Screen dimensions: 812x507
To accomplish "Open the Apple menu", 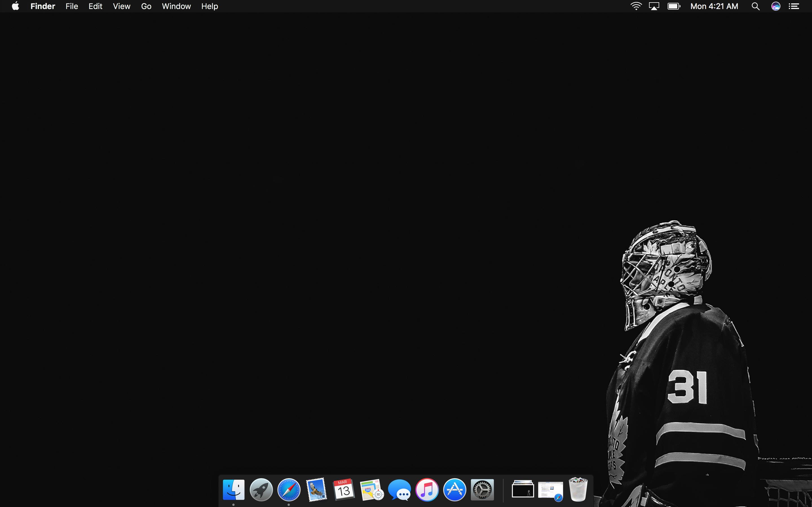I will click(16, 6).
